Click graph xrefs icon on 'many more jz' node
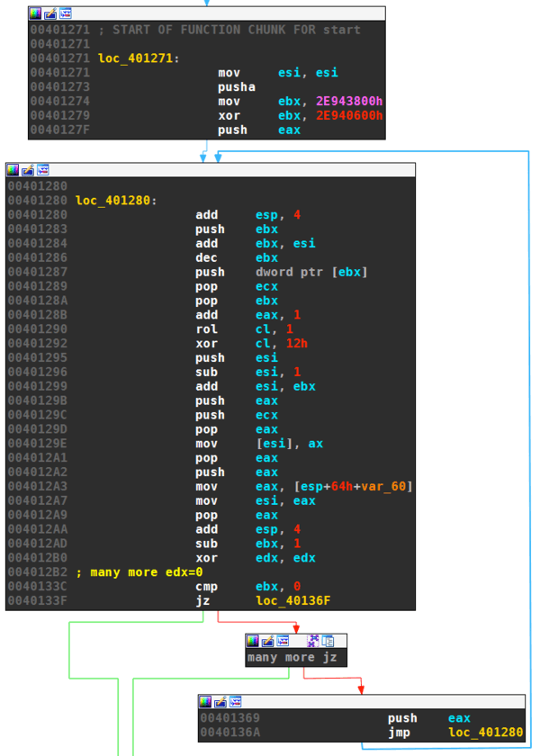Viewport: 540px width, 756px height. (283, 641)
